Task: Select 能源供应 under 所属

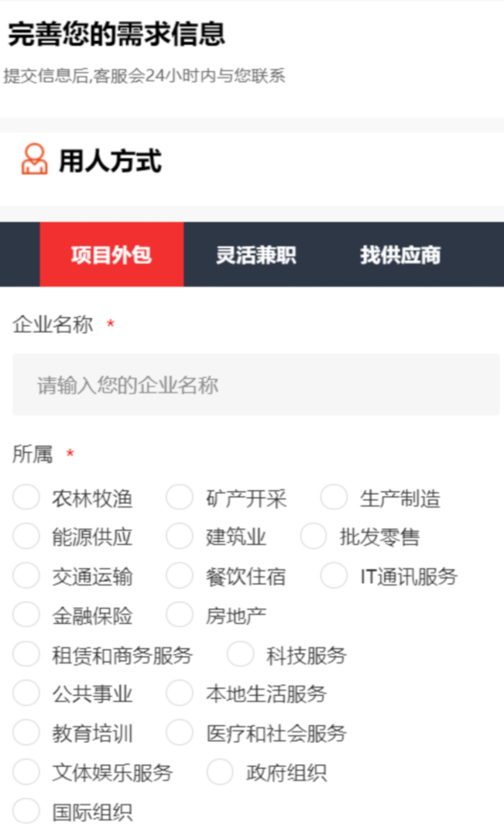Action: 25,536
